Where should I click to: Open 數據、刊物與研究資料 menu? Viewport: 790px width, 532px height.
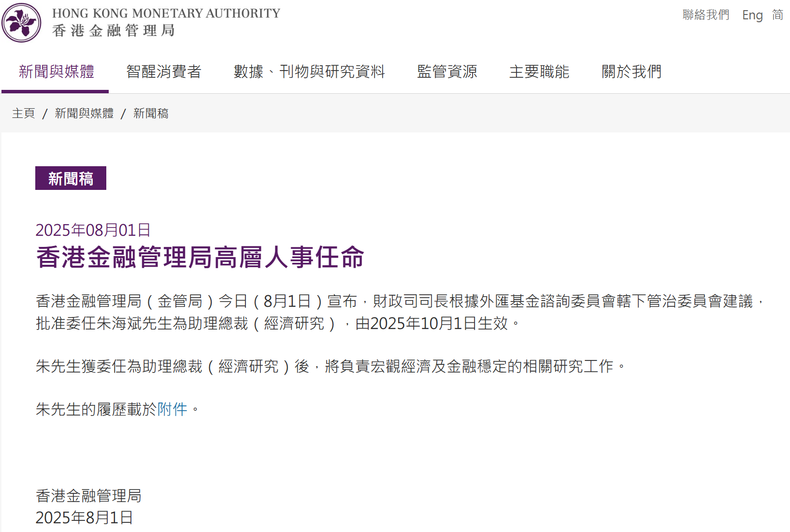(309, 72)
